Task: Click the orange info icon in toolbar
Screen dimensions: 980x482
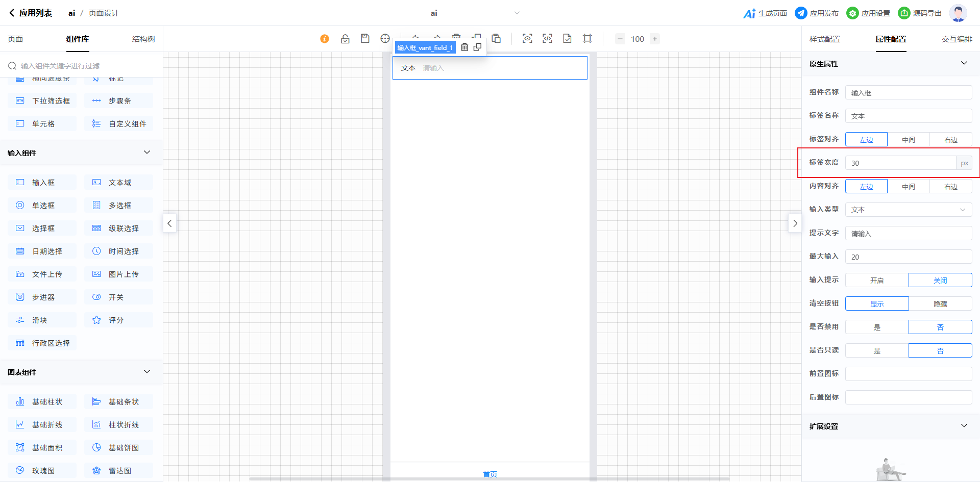Action: click(325, 39)
